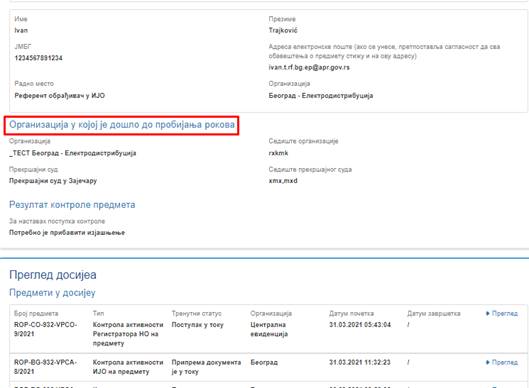Click the first name Ivan
Viewport: 529px width, 388px height.
click(21, 30)
